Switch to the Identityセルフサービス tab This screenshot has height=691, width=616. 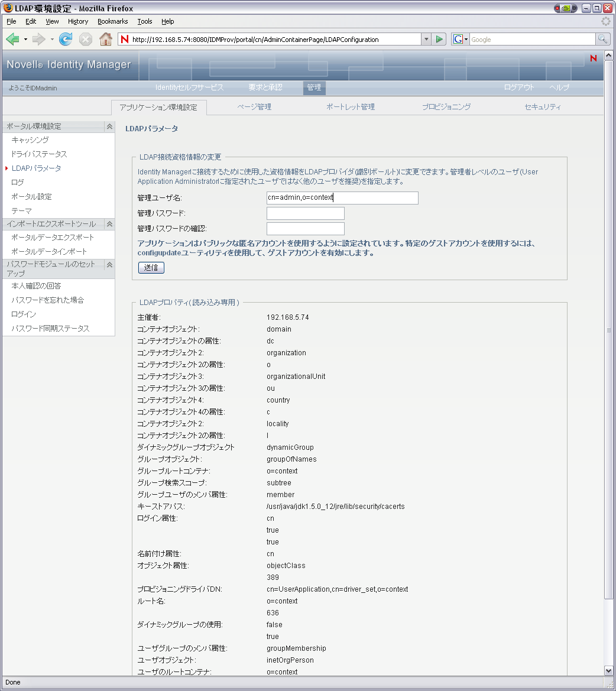(190, 87)
